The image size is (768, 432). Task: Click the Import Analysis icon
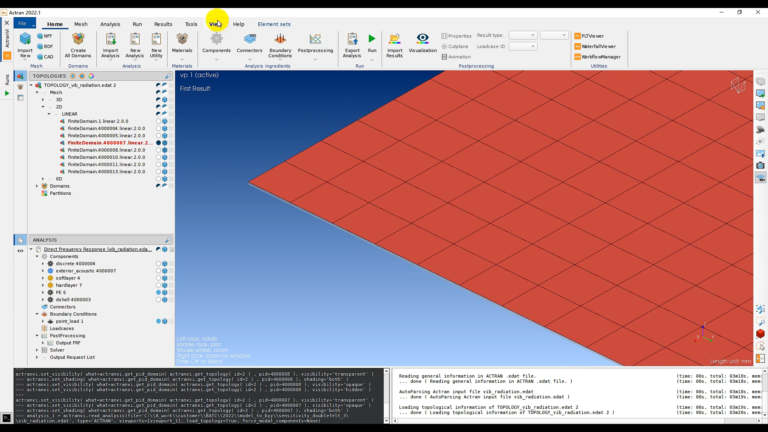110,39
